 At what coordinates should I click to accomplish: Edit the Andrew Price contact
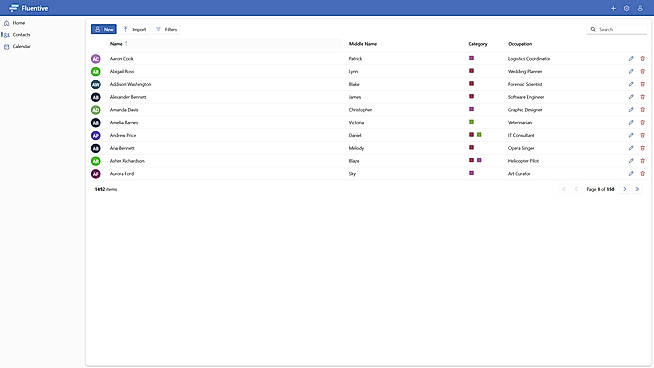pos(631,135)
